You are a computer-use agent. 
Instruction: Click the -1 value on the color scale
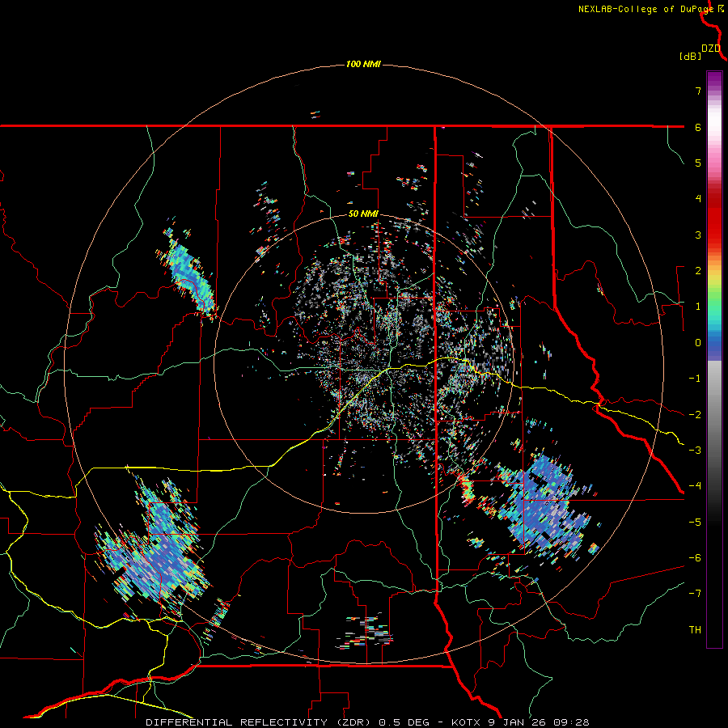point(695,379)
